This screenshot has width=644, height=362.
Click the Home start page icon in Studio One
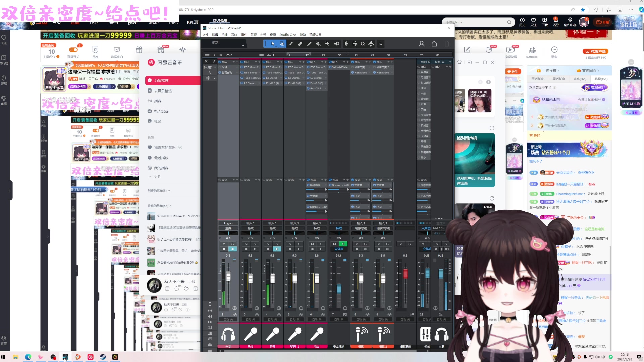(x=434, y=44)
